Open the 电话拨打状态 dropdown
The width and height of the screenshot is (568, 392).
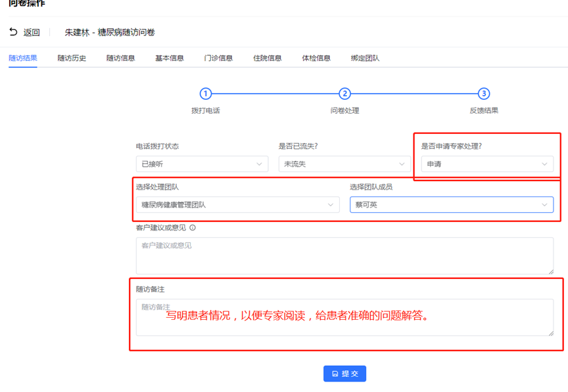coord(202,164)
